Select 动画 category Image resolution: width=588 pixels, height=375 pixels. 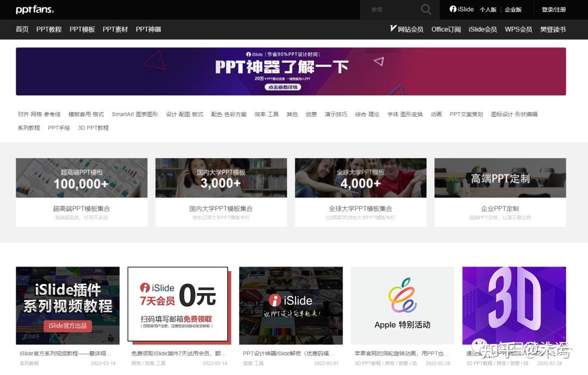(436, 114)
